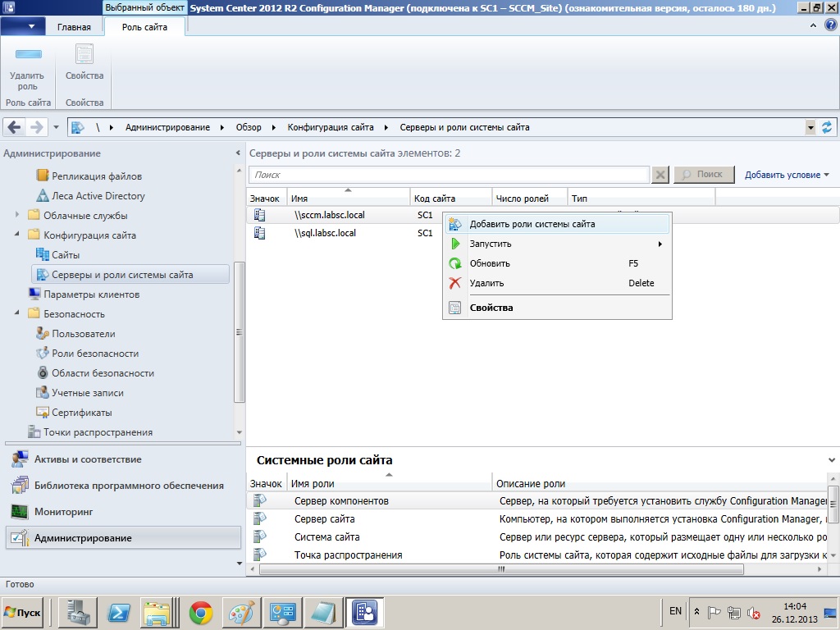The height and width of the screenshot is (630, 840).
Task: Launch Chrome from the taskbar
Action: click(201, 612)
